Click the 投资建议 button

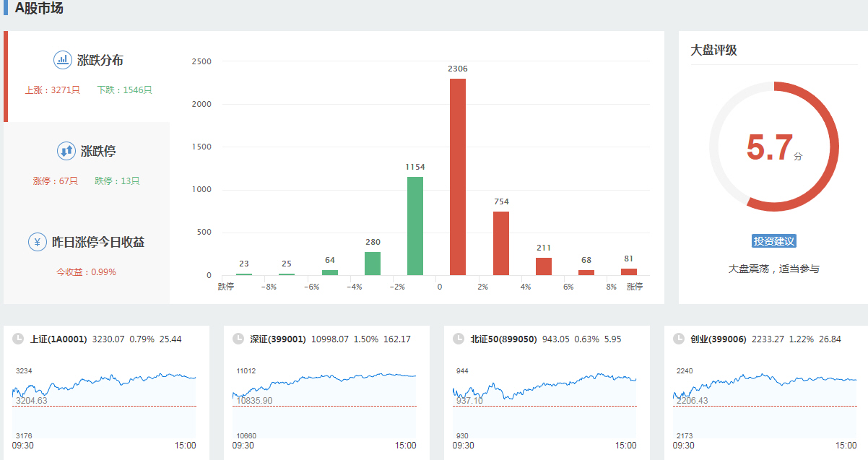click(773, 241)
